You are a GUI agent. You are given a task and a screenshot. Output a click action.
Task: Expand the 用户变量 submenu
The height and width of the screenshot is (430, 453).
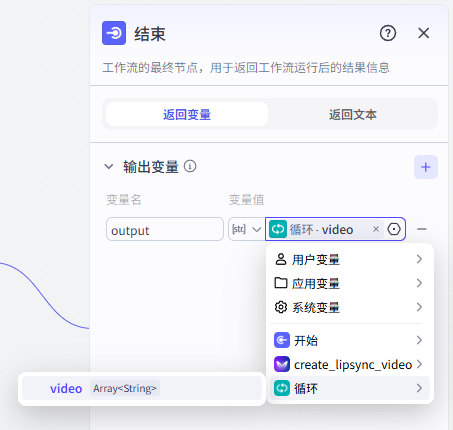click(x=349, y=259)
